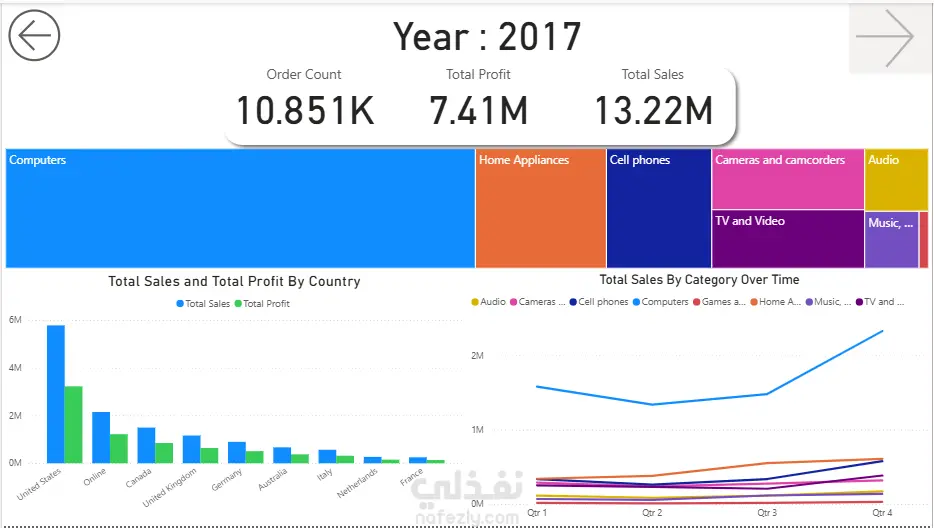The image size is (934, 528).
Task: Select United Kingdom Total Sales bar
Action: coord(192,449)
